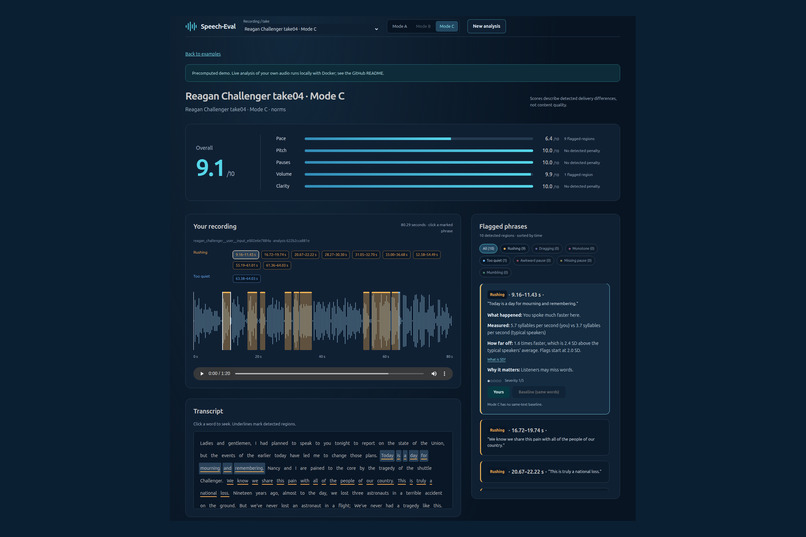
Task: Select the 31.05–32.70 s rushing time chip
Action: coord(366,254)
